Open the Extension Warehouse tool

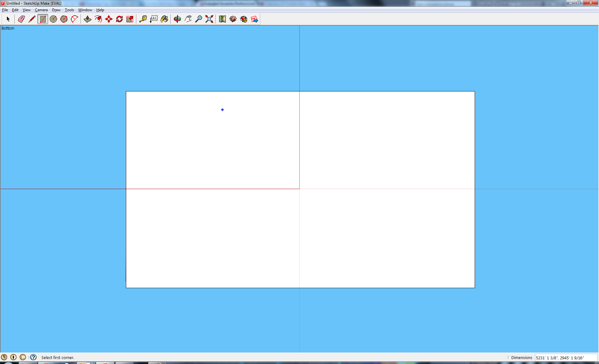244,19
